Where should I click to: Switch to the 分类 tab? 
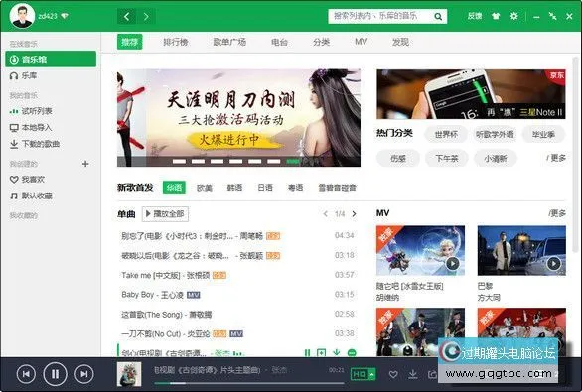pyautogui.click(x=322, y=42)
